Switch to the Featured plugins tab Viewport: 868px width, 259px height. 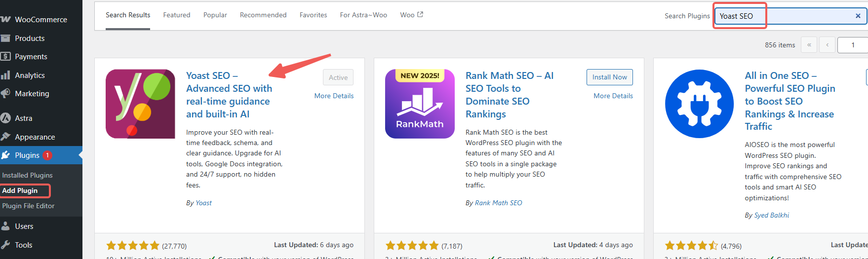click(177, 15)
